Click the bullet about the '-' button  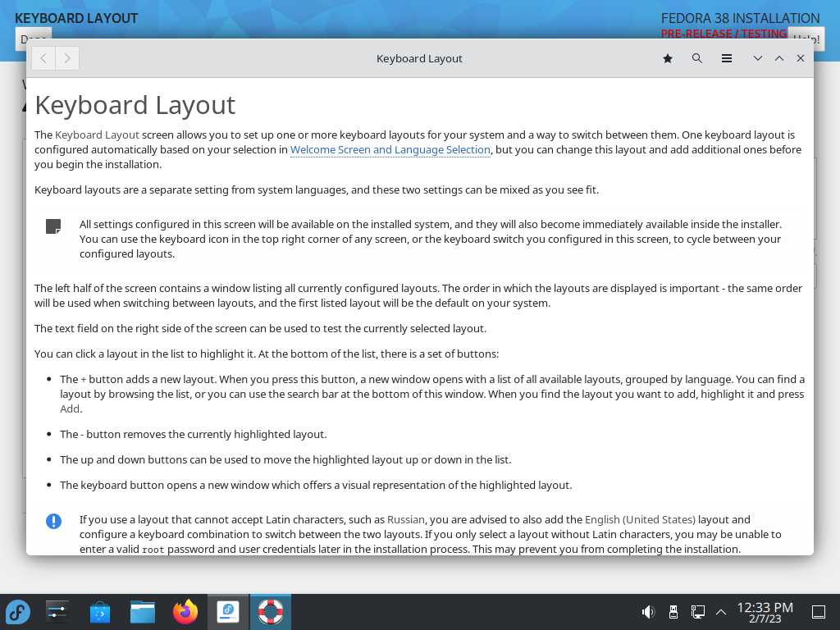194,435
